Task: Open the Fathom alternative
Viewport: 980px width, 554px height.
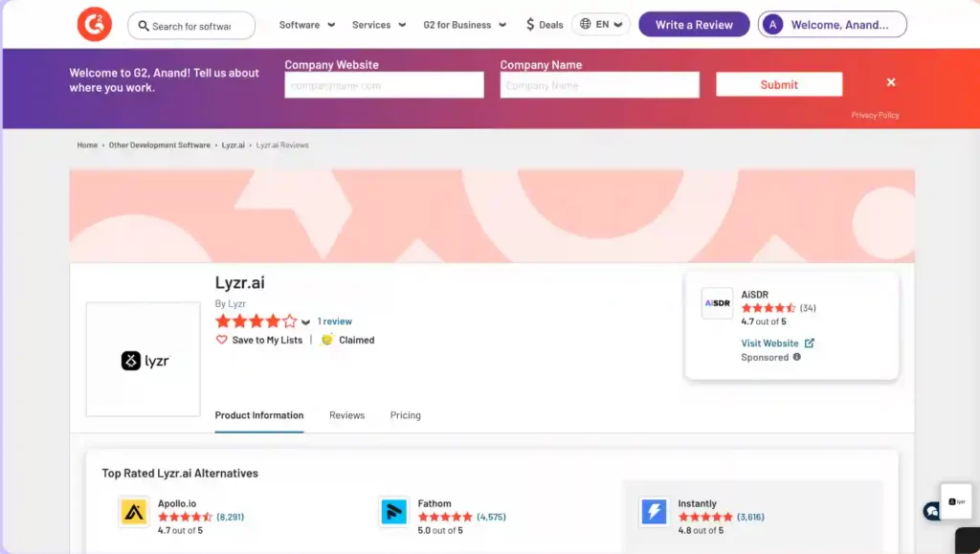Action: click(x=434, y=503)
